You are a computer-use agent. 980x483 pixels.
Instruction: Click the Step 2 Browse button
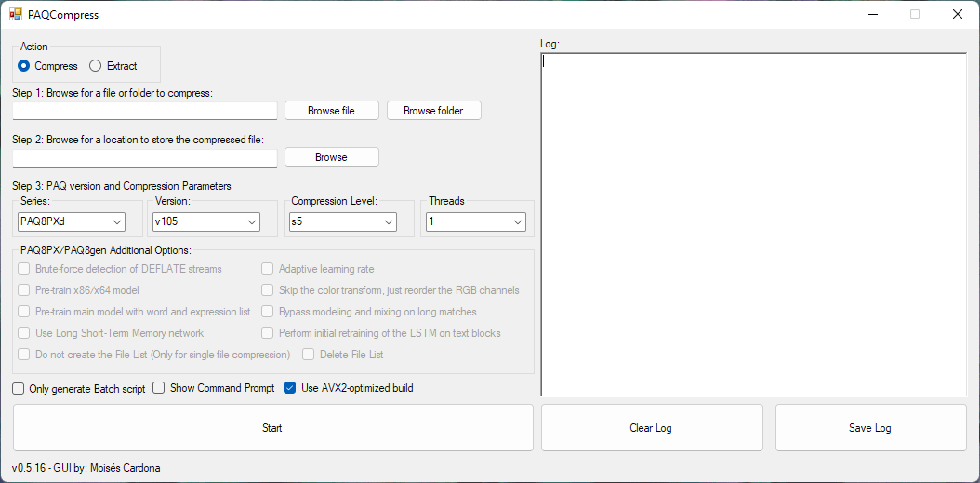(331, 157)
